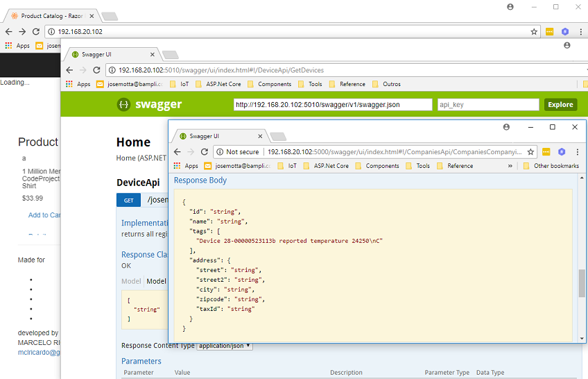
Task: Open profile avatar in Product Catalog window
Action: [x=510, y=7]
